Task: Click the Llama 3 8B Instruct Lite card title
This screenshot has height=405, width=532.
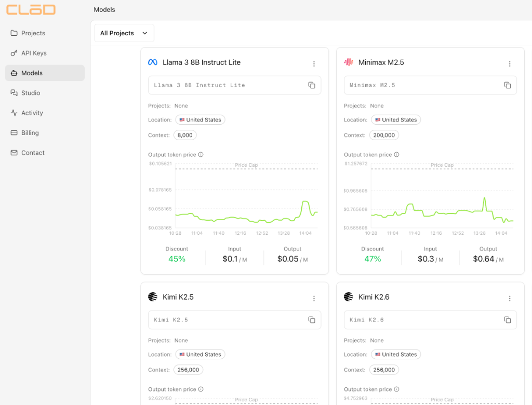Action: point(202,62)
